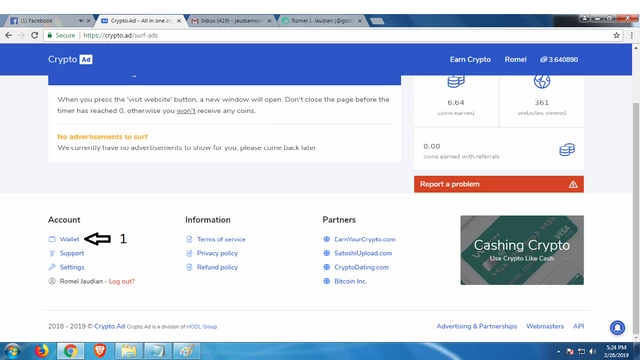Click the globe icon beside CryptoDating.com
This screenshot has width=640, height=360.
pyautogui.click(x=327, y=267)
